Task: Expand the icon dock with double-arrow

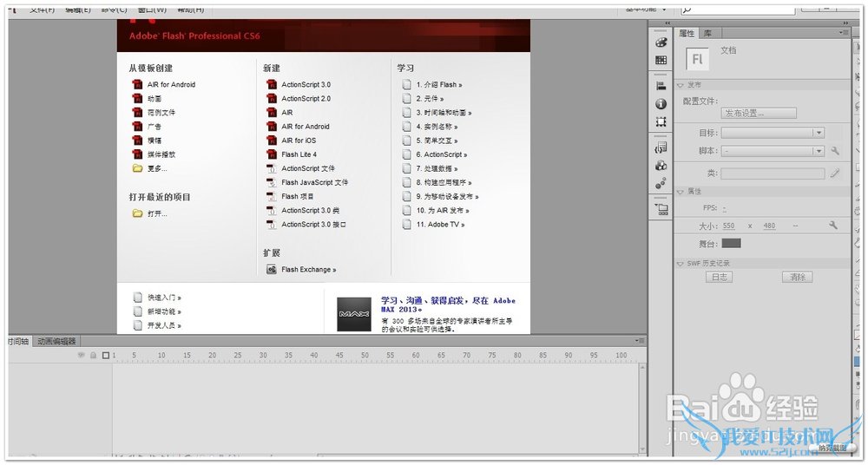Action: click(667, 23)
